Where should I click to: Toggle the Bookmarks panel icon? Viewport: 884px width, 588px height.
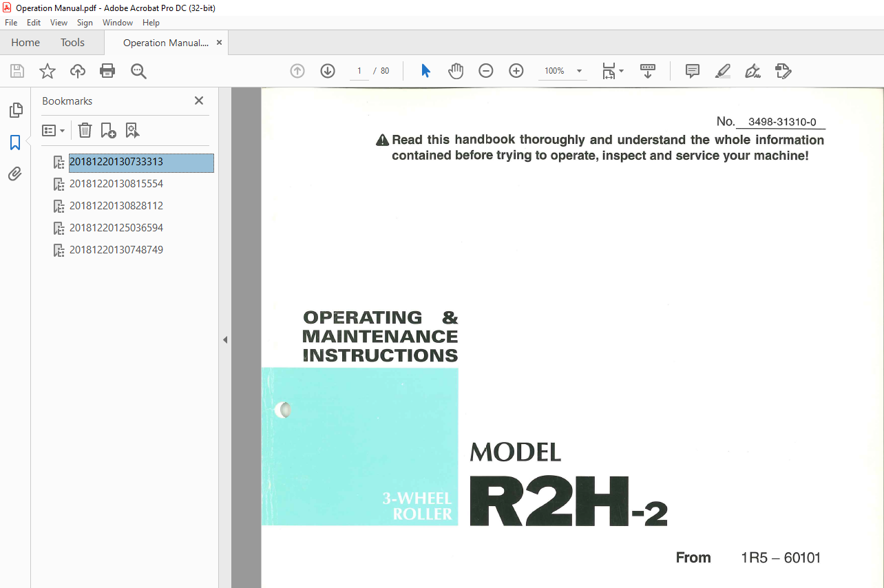point(15,143)
